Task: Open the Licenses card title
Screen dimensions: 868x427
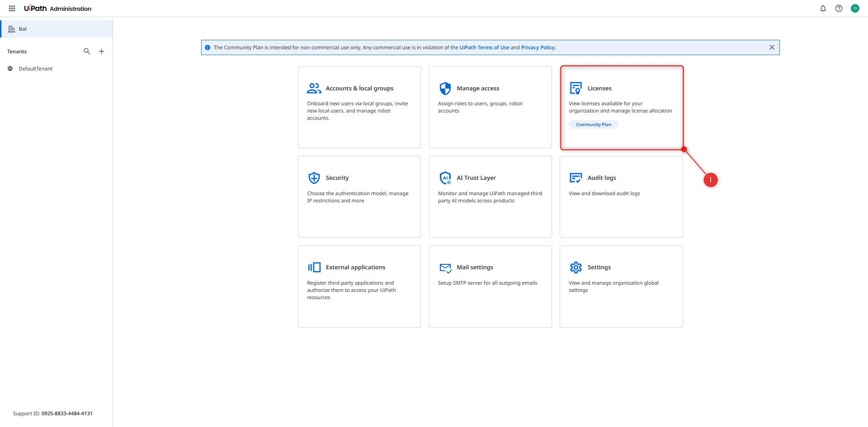Action: 599,89
